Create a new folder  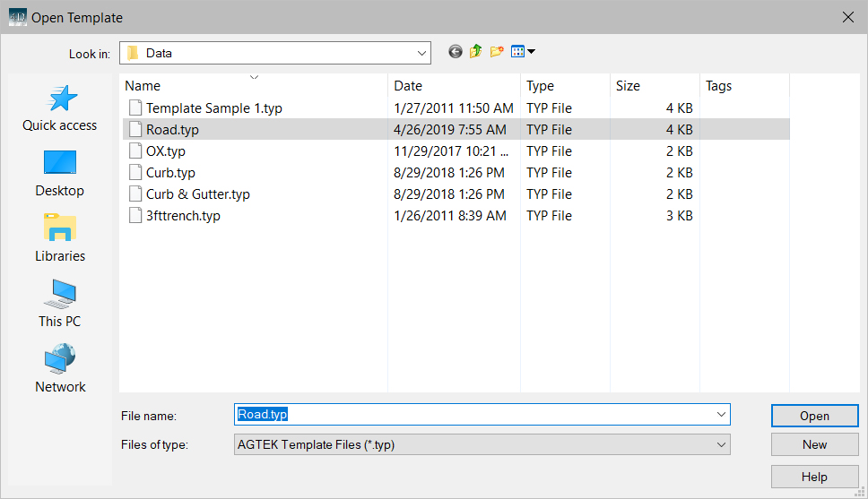pos(497,52)
